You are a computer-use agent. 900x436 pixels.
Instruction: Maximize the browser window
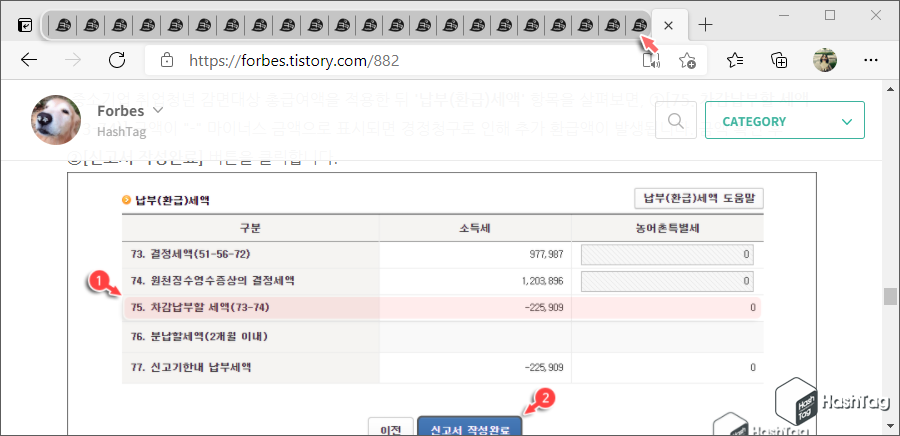(829, 15)
